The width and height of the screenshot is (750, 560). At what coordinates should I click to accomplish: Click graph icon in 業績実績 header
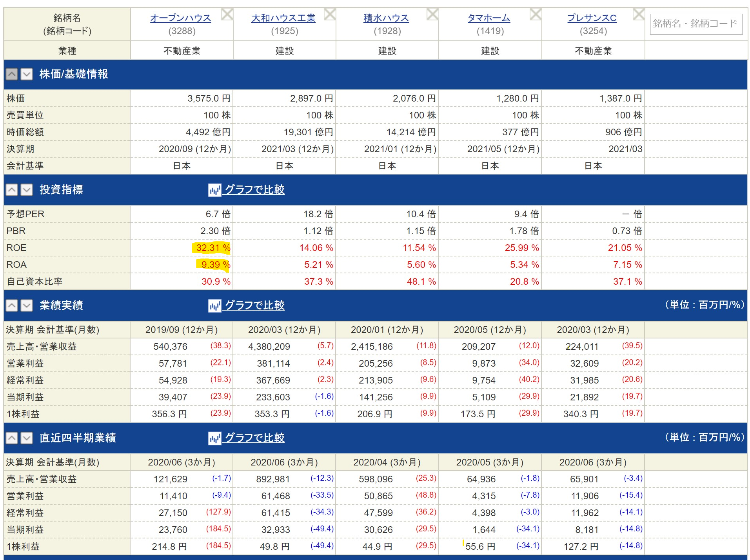[214, 306]
